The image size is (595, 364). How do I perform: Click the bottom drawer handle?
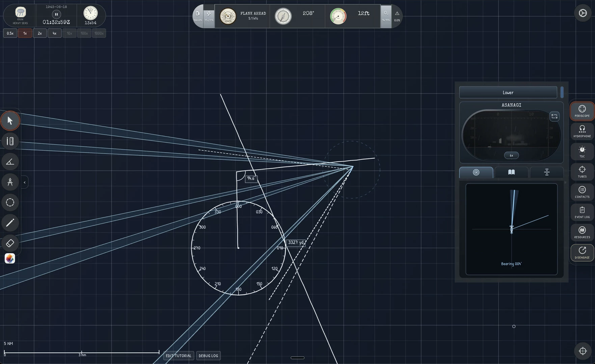tap(297, 358)
